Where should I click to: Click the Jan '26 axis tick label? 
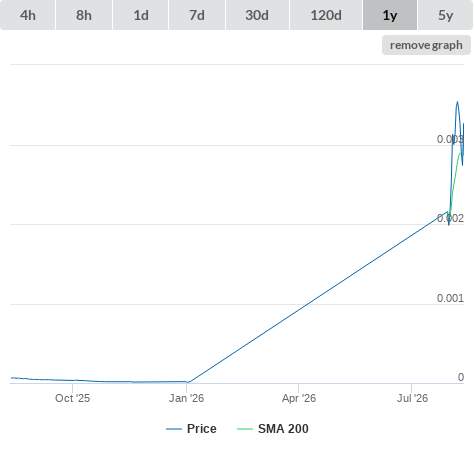point(186,398)
